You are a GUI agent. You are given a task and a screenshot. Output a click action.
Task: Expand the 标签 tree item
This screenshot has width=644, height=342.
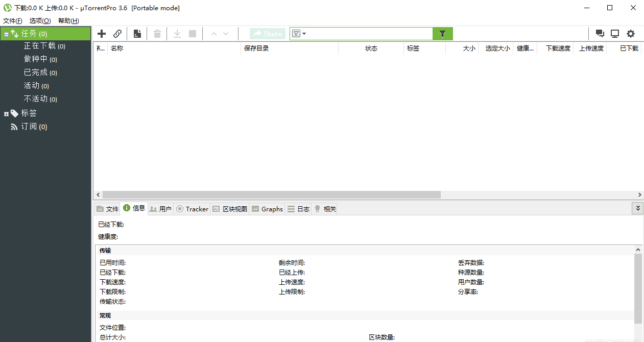pyautogui.click(x=5, y=113)
